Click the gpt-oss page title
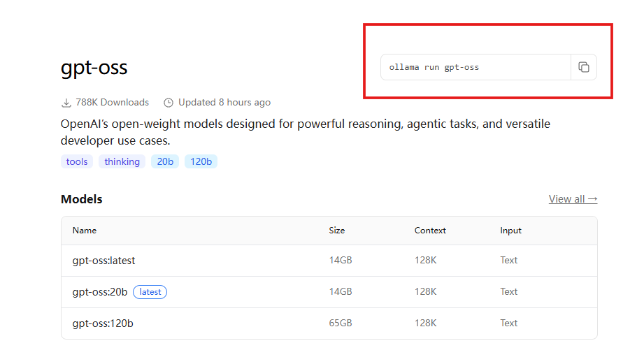Screen dimensions: 644x364 click(x=94, y=68)
